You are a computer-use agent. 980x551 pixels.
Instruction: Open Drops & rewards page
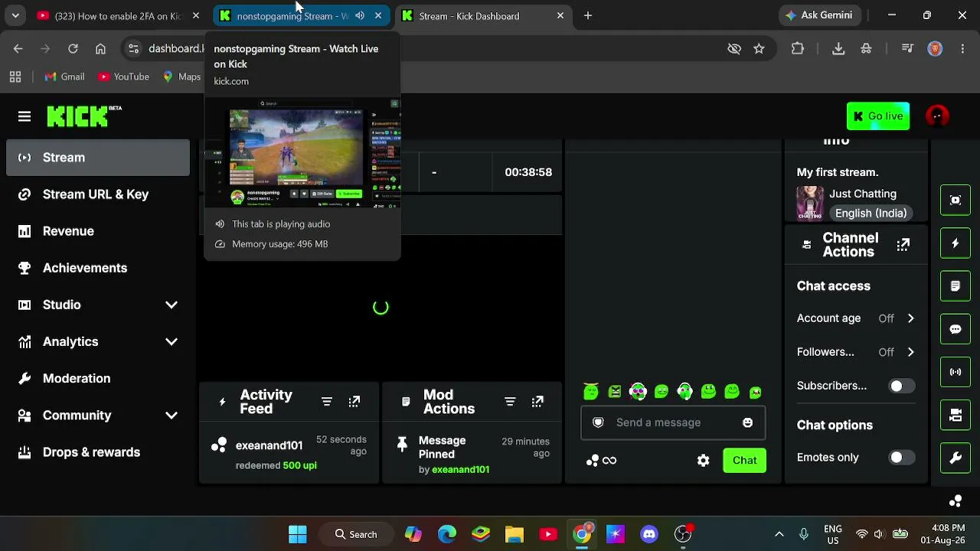click(x=98, y=452)
